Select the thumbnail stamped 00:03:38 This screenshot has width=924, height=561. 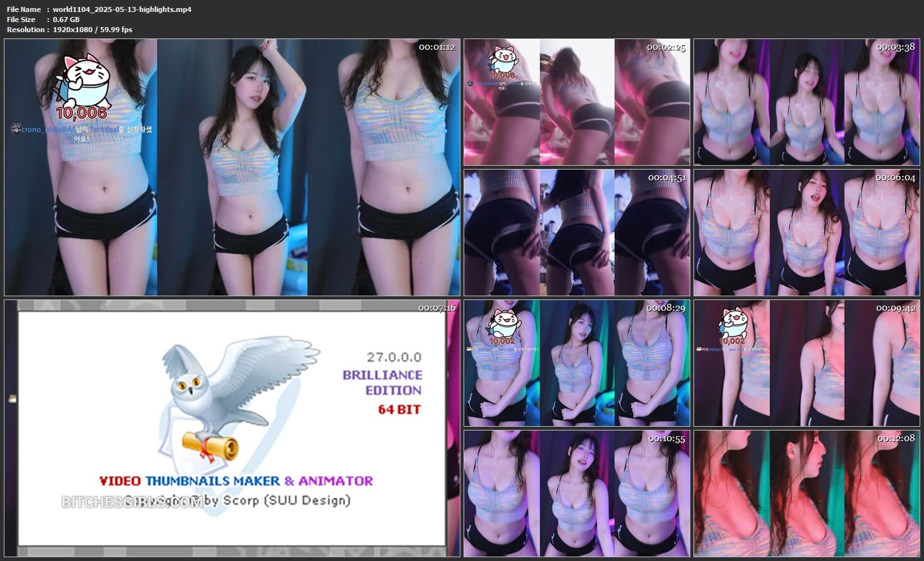coord(806,102)
